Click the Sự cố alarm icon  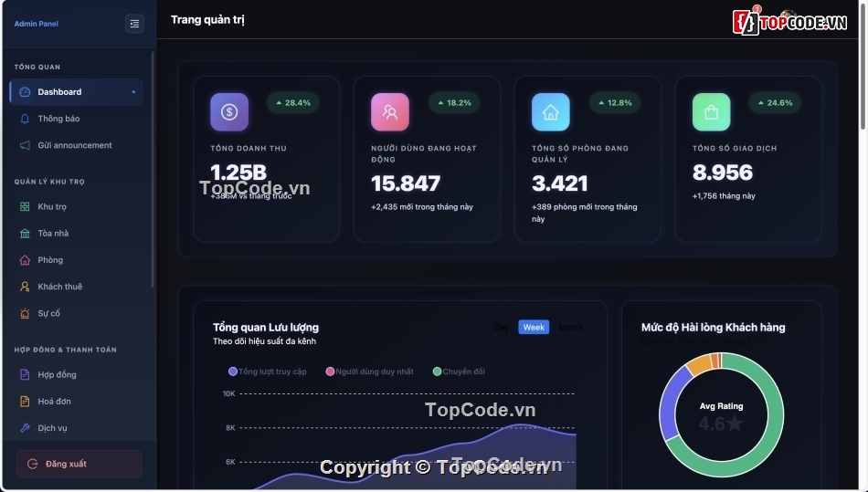point(25,313)
